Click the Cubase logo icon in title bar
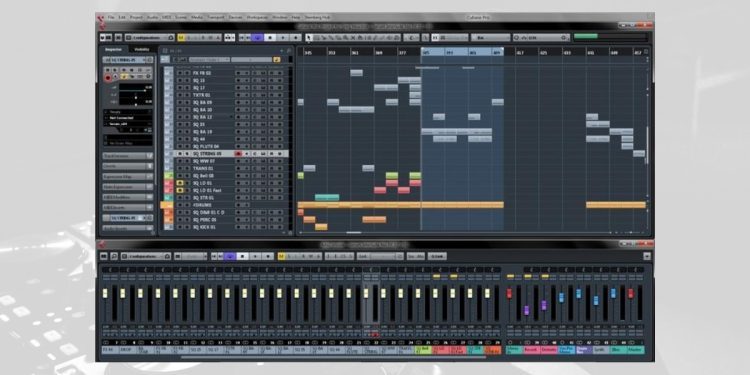This screenshot has height=375, width=750. pos(101,19)
